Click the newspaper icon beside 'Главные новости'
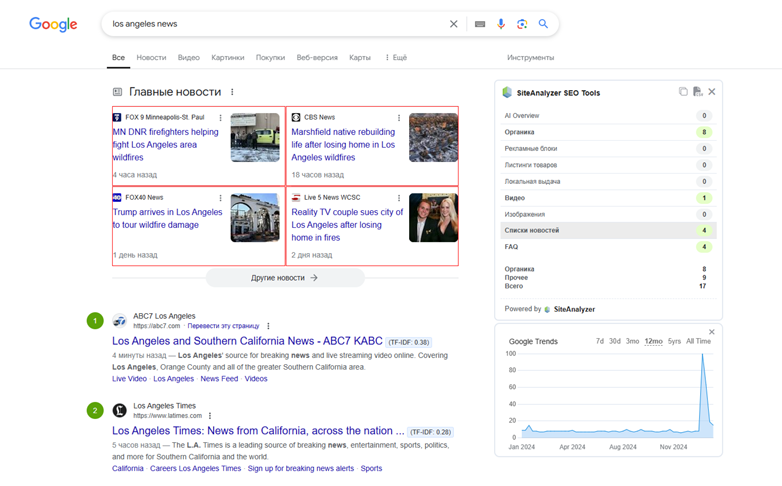 coord(117,92)
